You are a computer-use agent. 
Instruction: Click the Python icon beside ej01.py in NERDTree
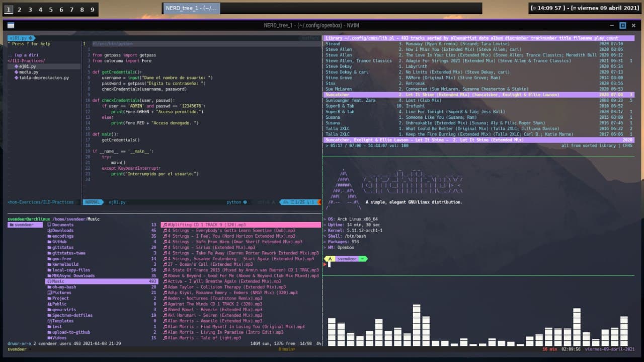click(x=16, y=66)
